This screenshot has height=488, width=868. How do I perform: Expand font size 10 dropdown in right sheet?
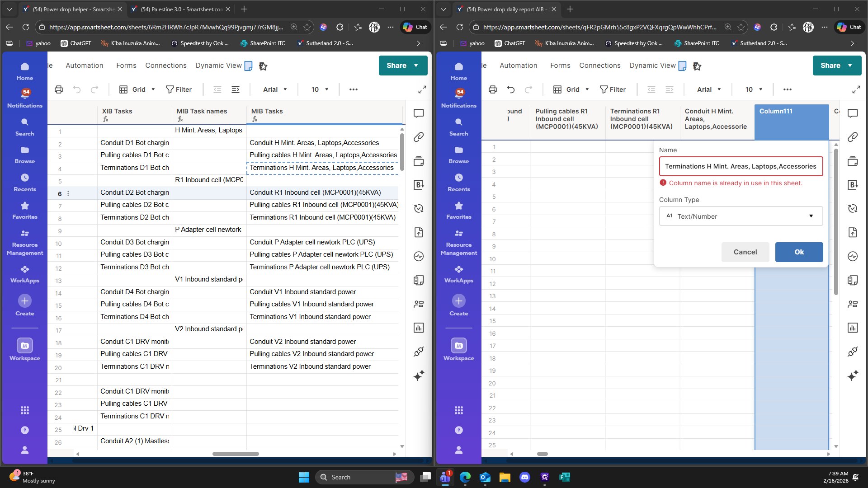pos(754,89)
